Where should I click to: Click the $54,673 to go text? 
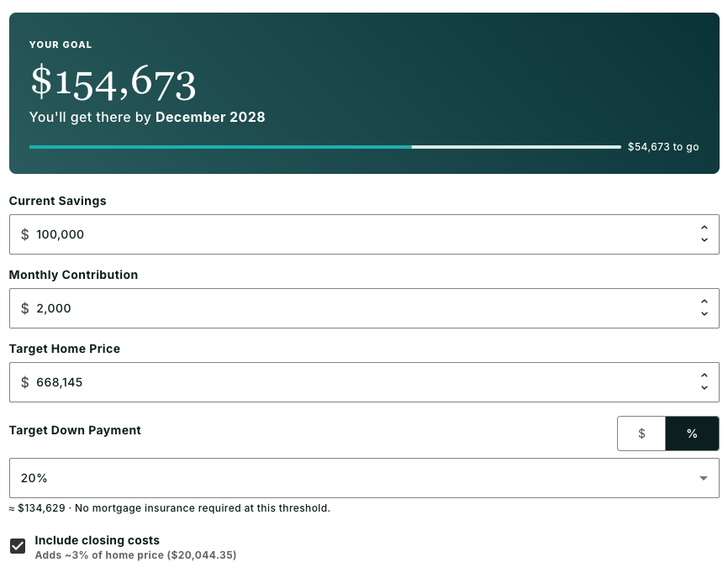coord(663,147)
